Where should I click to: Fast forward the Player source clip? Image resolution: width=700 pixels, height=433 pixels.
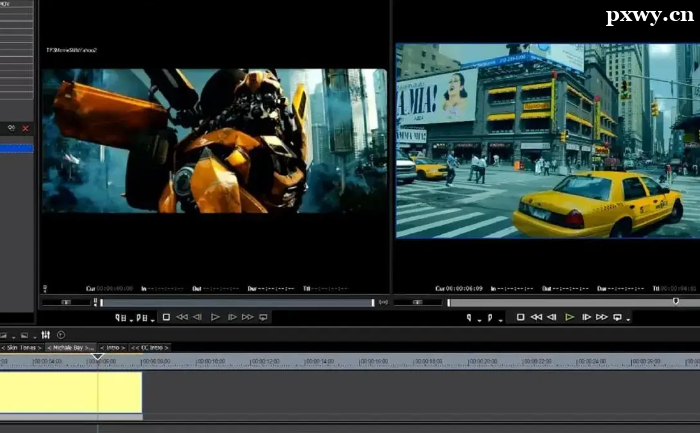coord(247,317)
